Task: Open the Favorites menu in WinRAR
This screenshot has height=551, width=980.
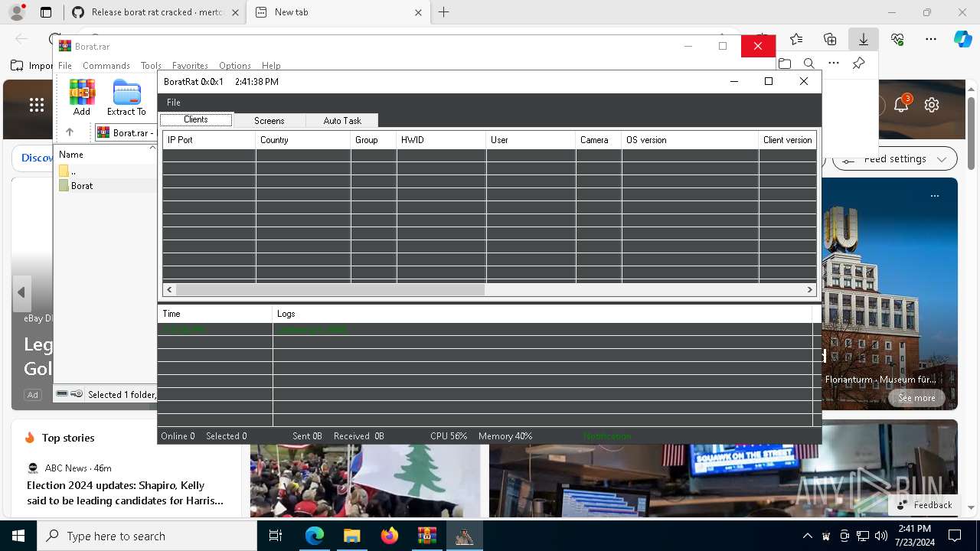Action: pyautogui.click(x=190, y=66)
